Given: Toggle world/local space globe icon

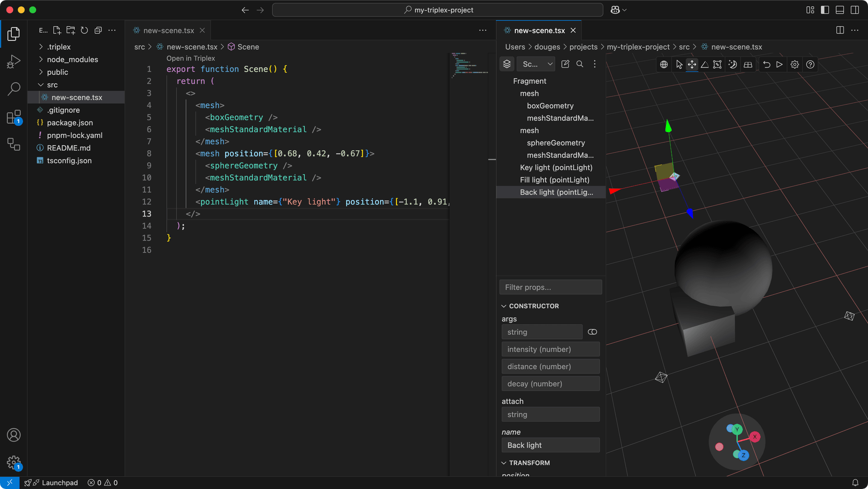Looking at the screenshot, I should [664, 65].
